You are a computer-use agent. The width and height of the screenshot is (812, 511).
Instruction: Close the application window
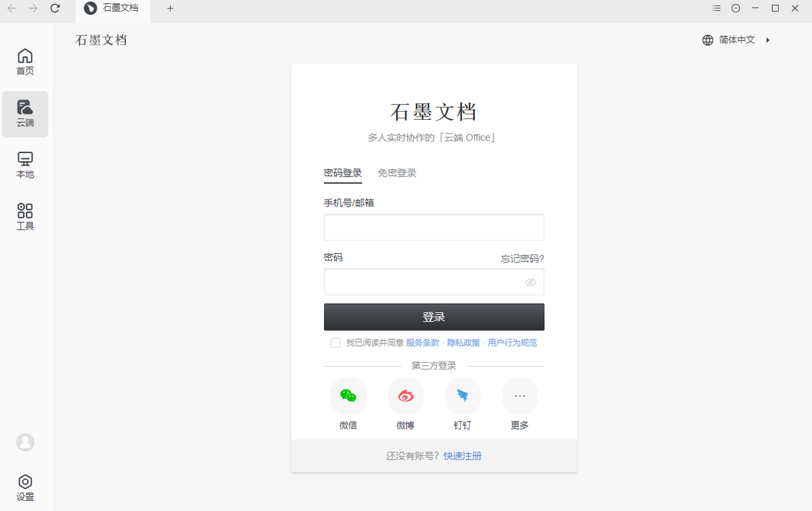[796, 8]
